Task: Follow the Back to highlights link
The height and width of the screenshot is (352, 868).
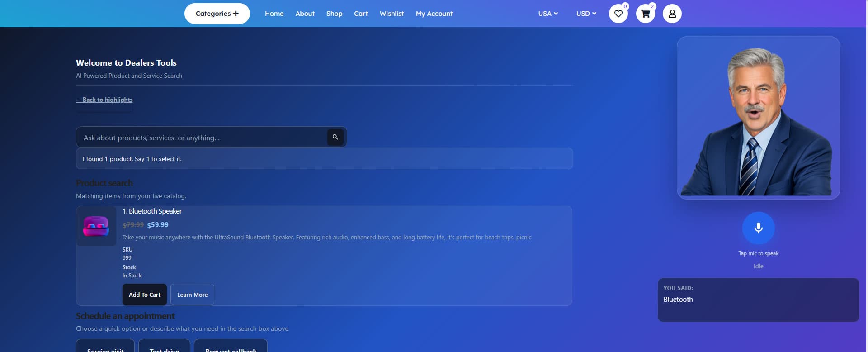Action: pos(104,100)
